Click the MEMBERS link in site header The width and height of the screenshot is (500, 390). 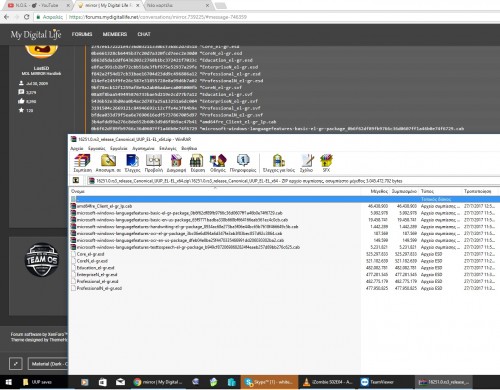pyautogui.click(x=115, y=34)
